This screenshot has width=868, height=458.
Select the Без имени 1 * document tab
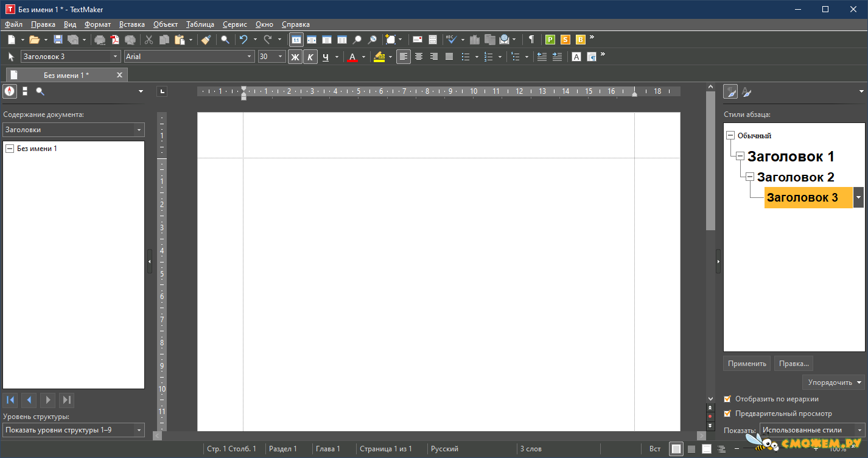(66, 75)
